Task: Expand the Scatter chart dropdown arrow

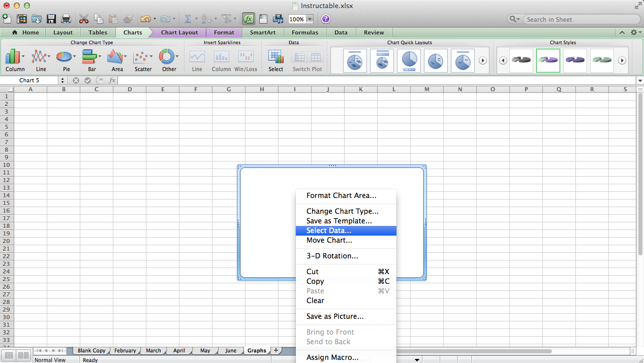Action: [x=151, y=56]
